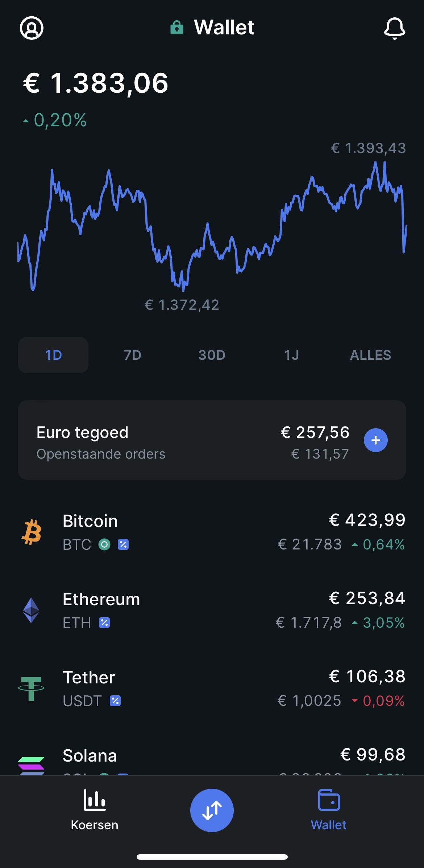
Task: Open notifications bell
Action: 395,28
